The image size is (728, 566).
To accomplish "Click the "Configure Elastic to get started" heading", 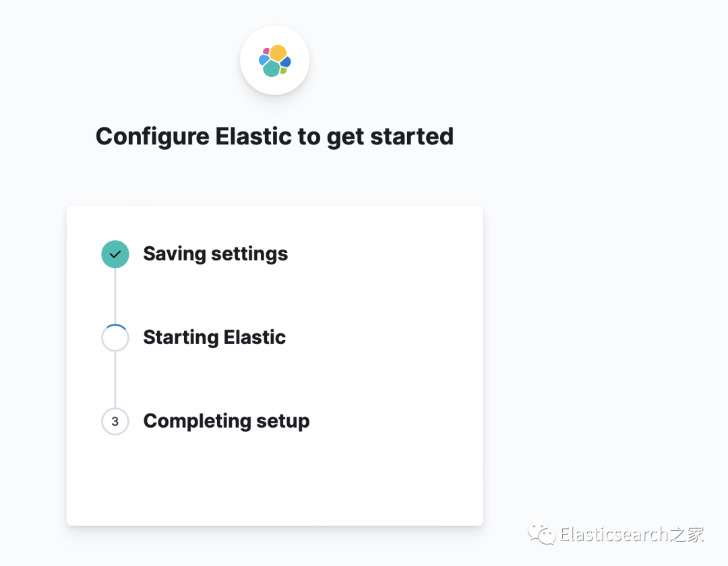I will pyautogui.click(x=274, y=136).
